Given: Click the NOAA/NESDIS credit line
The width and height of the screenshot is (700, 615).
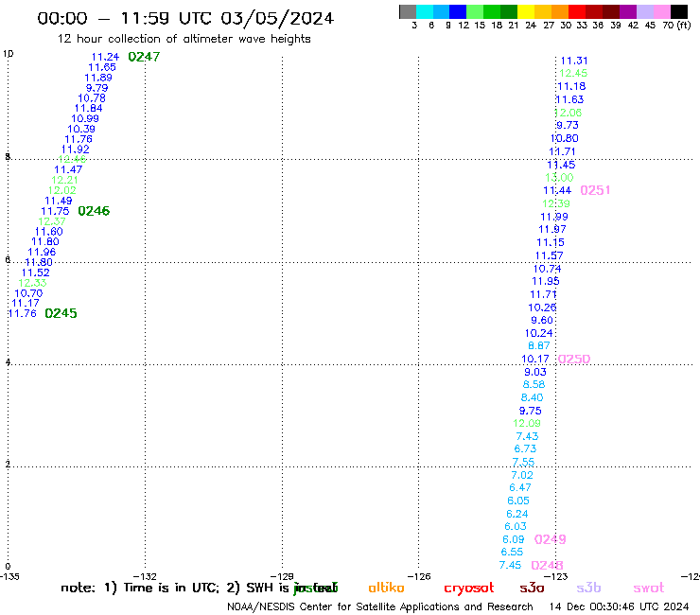Looking at the screenshot, I should tap(380, 607).
